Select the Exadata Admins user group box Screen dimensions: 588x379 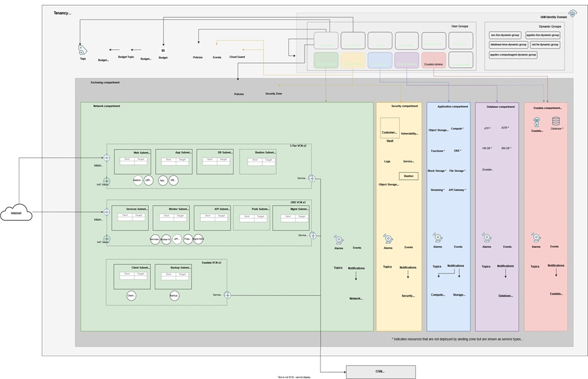pos(434,60)
